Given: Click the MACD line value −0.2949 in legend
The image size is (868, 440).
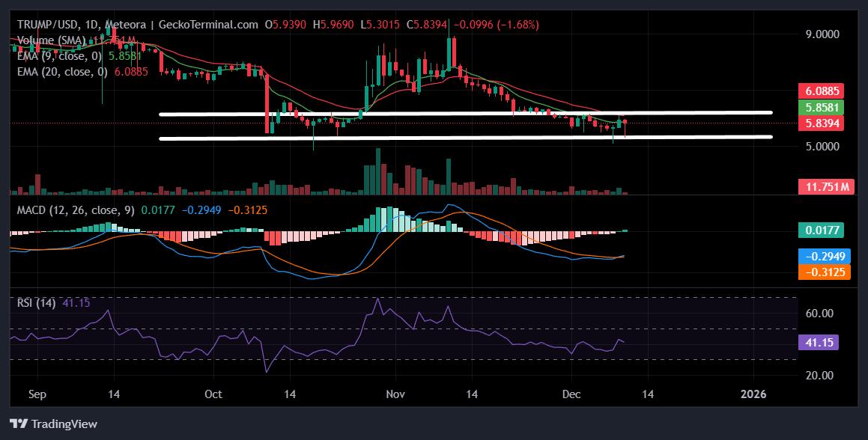Looking at the screenshot, I should click(201, 210).
